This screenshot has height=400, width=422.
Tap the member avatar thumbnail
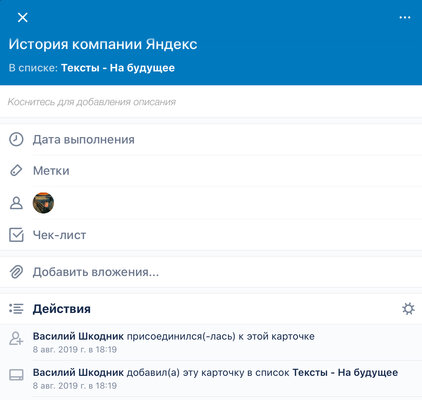coord(43,203)
